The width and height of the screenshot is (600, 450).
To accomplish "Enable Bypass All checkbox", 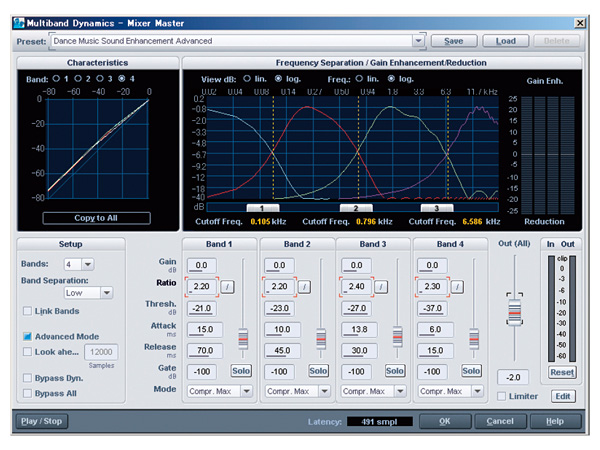I will [27, 393].
